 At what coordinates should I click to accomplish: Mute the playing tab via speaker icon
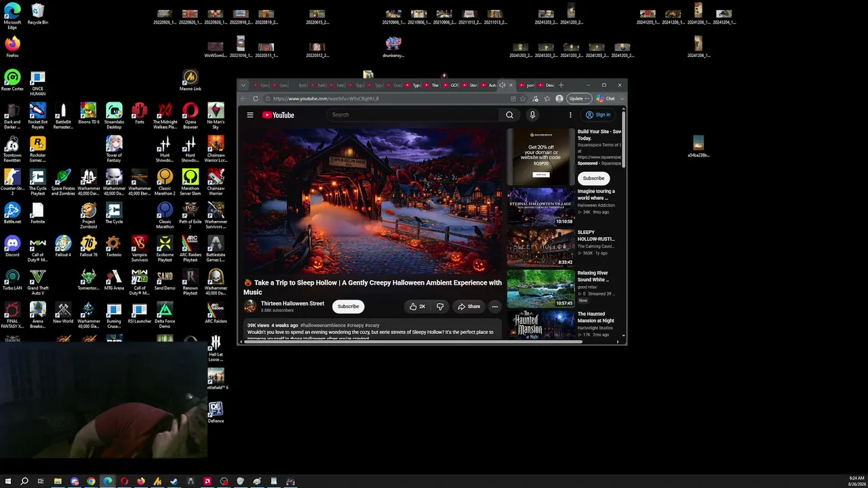point(502,85)
